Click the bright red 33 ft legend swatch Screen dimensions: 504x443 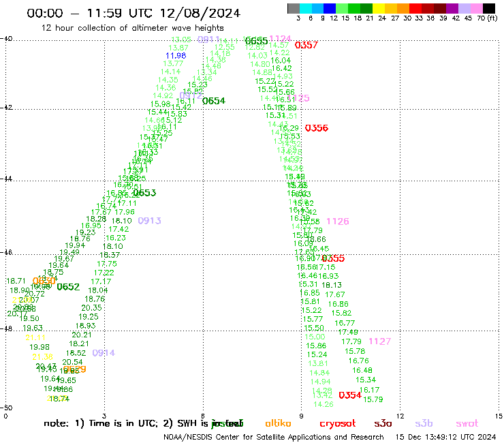click(x=415, y=8)
